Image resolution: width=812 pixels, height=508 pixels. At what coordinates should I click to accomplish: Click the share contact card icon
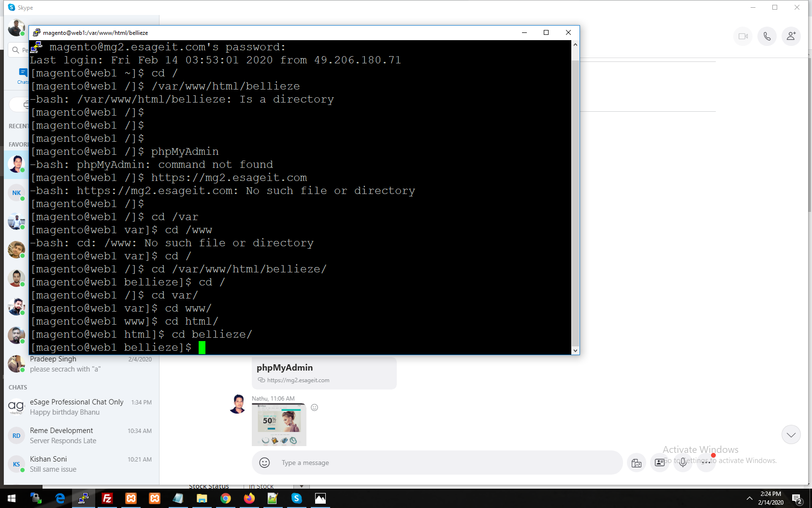tap(659, 463)
